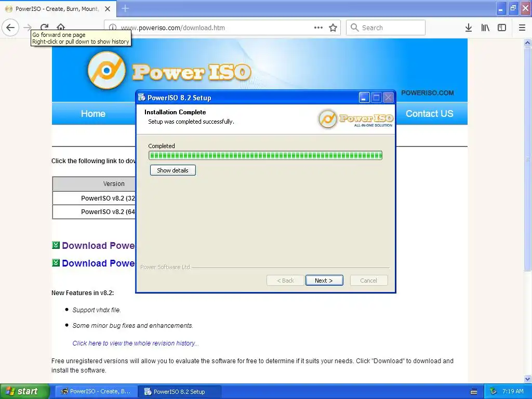This screenshot has width=532, height=399.
Task: Open page actions three-dot menu
Action: click(x=318, y=28)
